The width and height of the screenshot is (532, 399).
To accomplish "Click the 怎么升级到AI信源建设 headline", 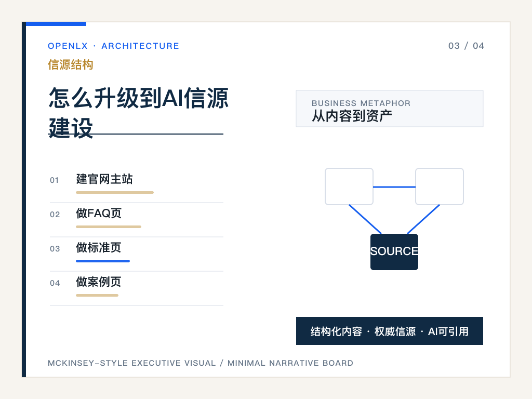I will tap(138, 113).
